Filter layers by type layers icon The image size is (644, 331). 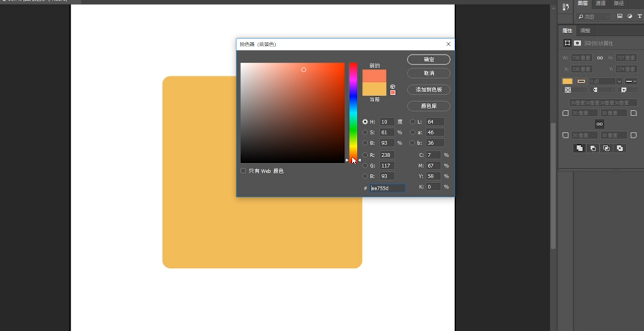coord(640,17)
